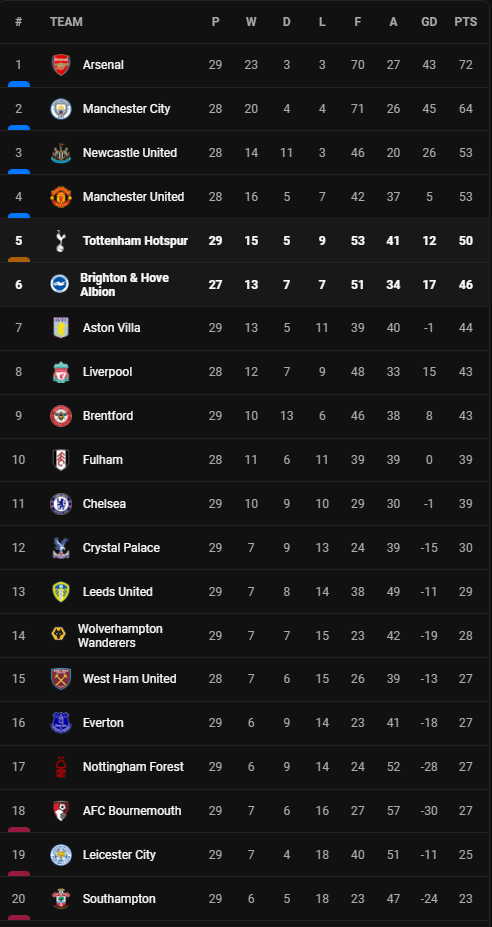Screen dimensions: 492x927
Task: Sort table by PTS column header
Action: (x=466, y=22)
